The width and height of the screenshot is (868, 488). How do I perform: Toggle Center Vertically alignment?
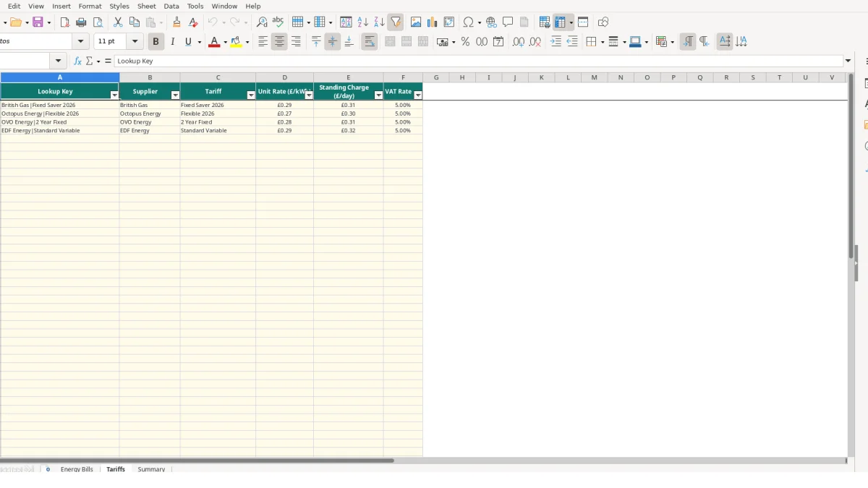[333, 42]
